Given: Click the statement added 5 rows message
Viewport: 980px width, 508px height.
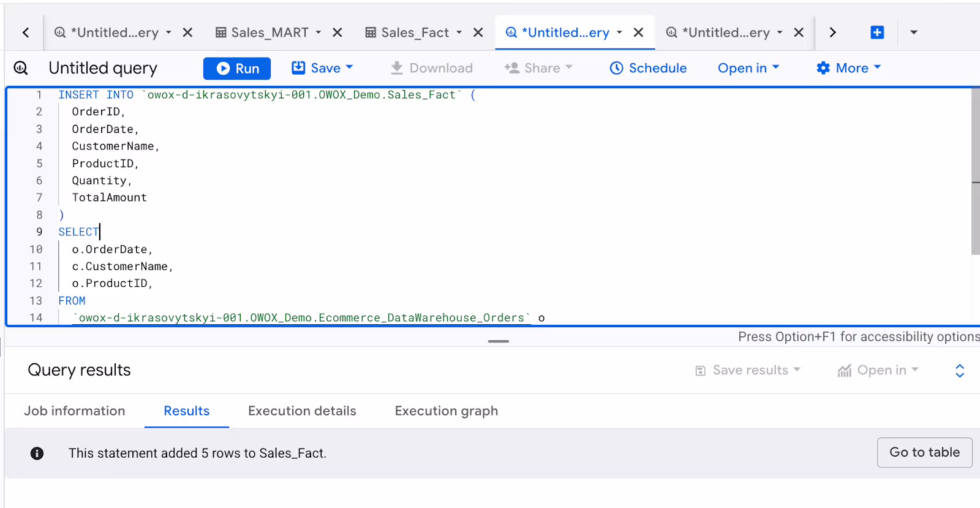Looking at the screenshot, I should click(197, 453).
